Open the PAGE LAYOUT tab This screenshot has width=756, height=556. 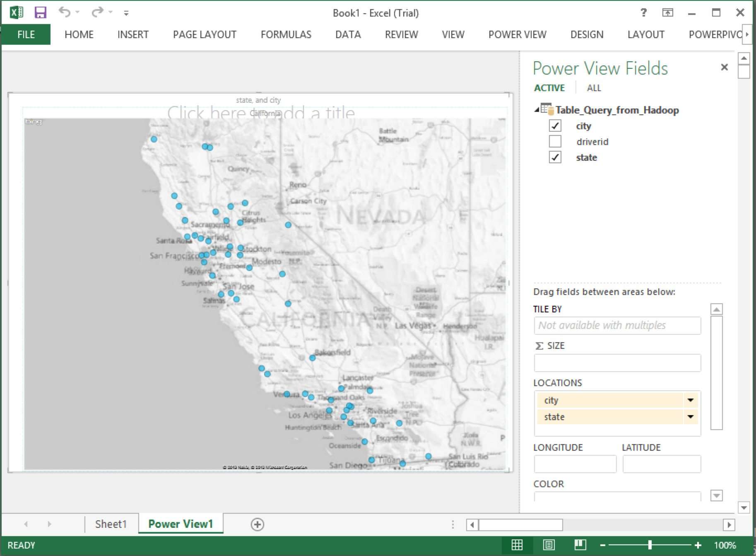(205, 34)
